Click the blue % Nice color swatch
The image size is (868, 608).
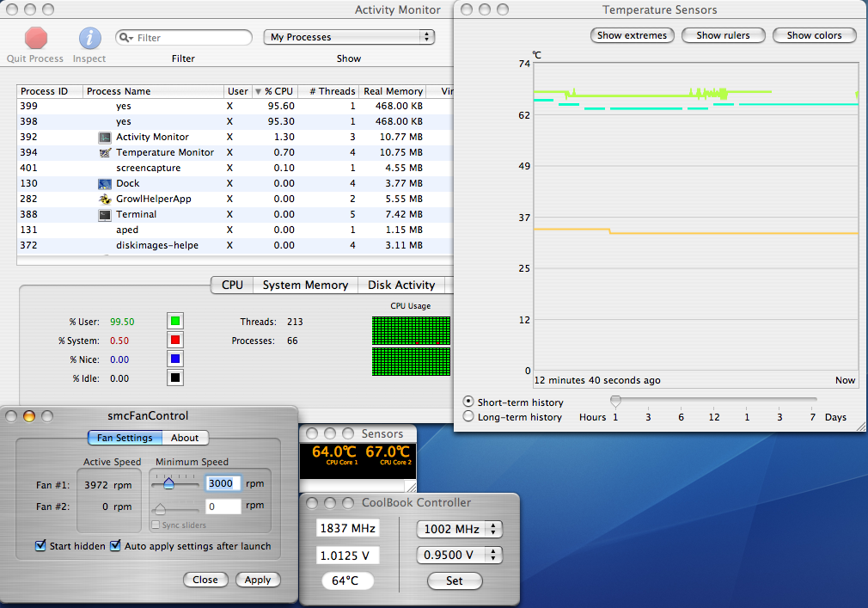point(175,359)
